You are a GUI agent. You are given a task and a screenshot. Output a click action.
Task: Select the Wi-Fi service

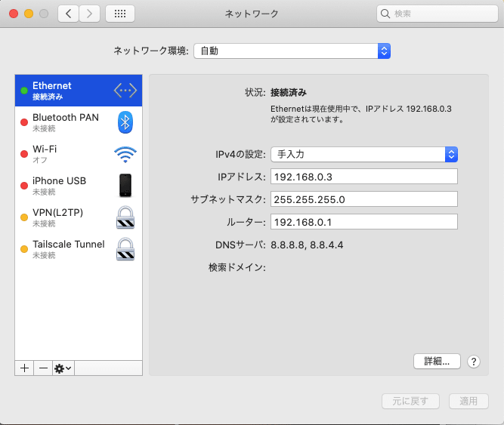click(79, 154)
